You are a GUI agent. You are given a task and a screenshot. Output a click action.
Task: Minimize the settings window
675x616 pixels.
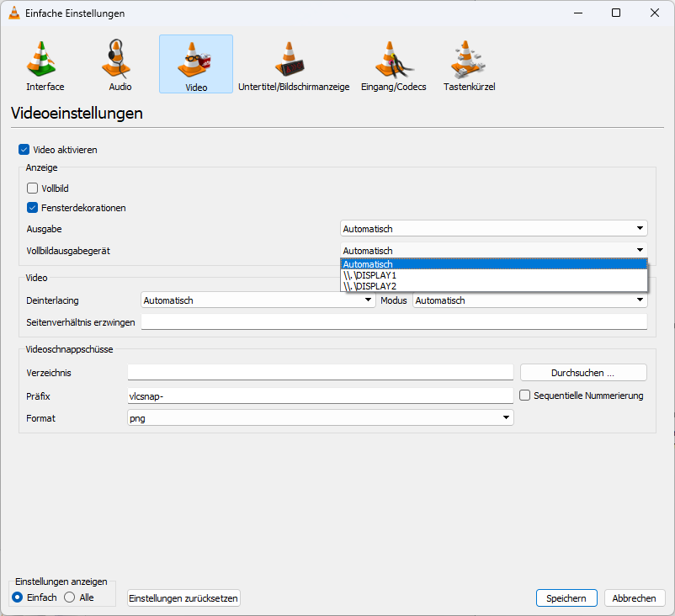pyautogui.click(x=578, y=13)
